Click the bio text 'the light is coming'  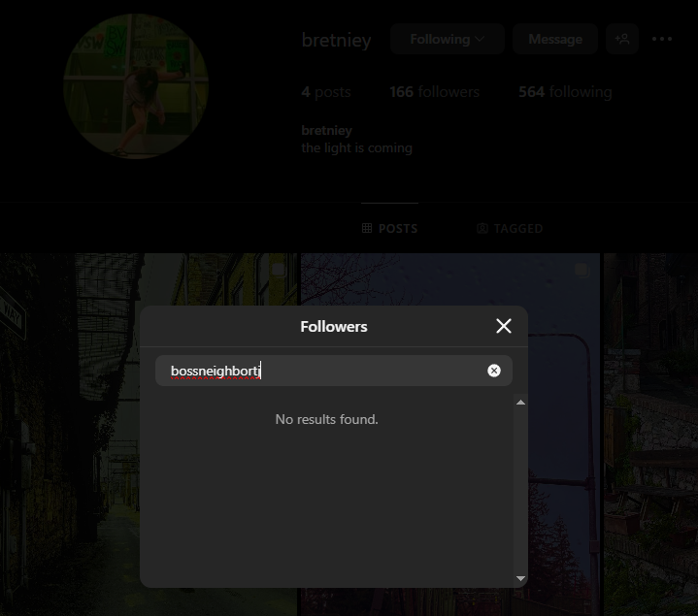pyautogui.click(x=356, y=147)
